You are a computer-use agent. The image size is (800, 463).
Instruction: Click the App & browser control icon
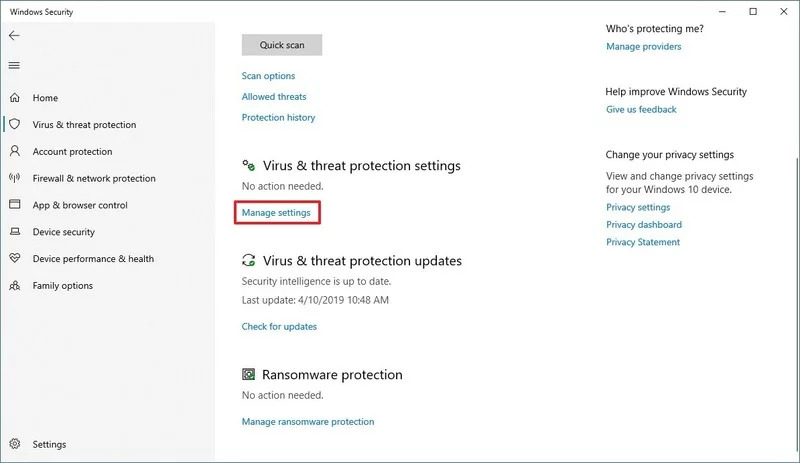tap(14, 205)
